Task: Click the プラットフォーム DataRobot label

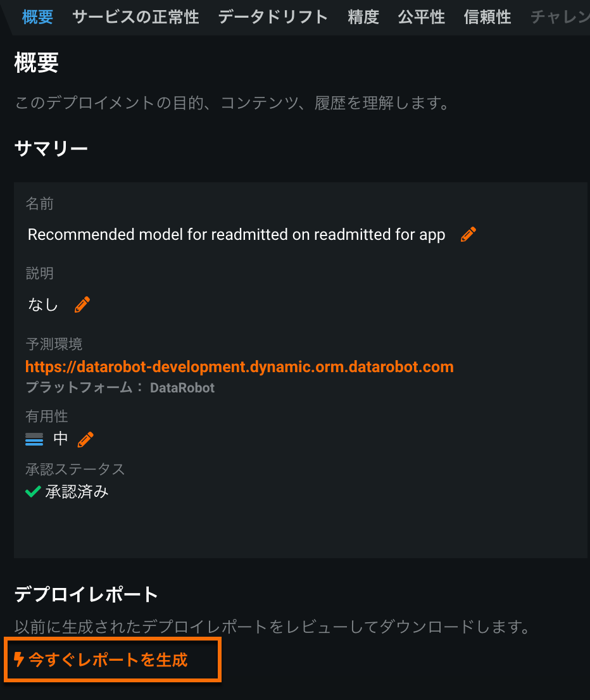Action: (120, 387)
